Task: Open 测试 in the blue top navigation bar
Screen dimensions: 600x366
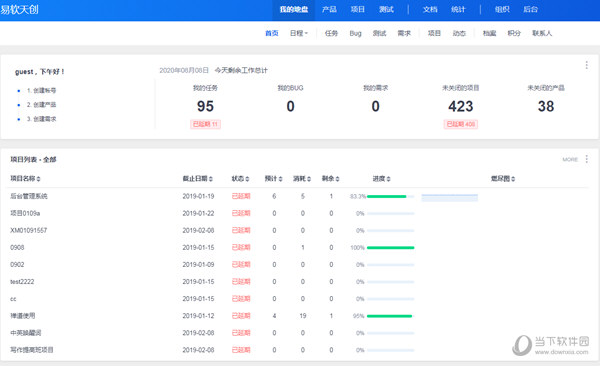Action: 386,10
